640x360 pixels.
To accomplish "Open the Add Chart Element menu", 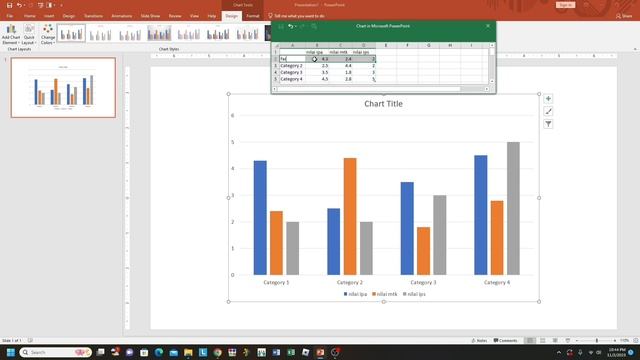I will pyautogui.click(x=11, y=34).
